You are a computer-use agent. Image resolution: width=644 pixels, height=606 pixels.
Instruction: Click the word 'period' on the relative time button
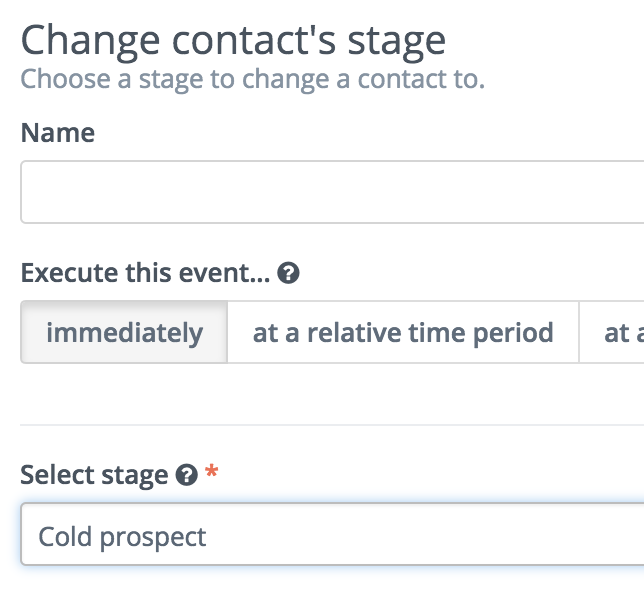click(x=513, y=334)
